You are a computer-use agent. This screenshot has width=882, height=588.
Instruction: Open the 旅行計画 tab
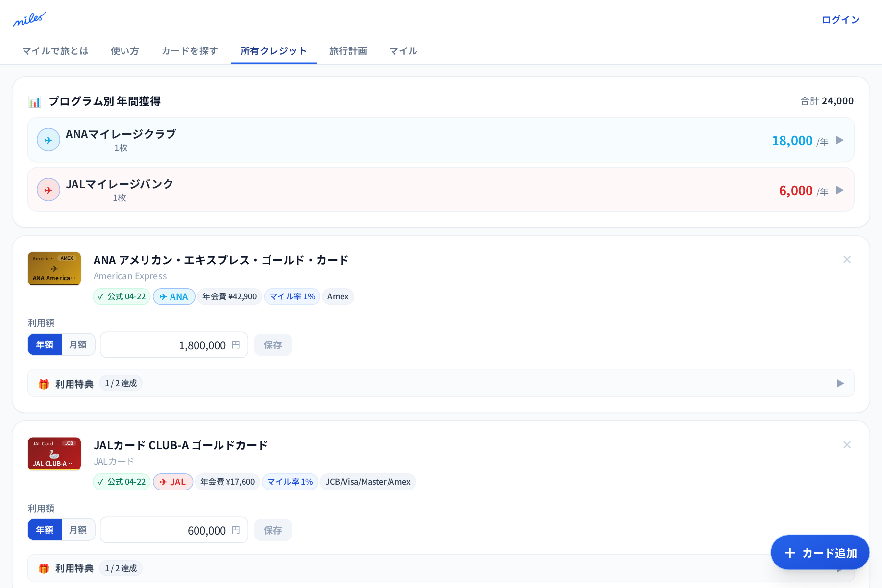click(x=348, y=51)
